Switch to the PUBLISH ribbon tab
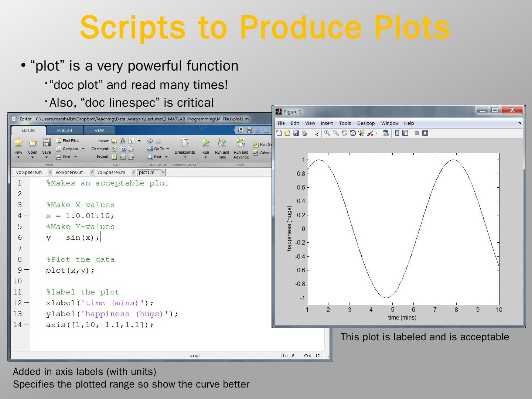 (65, 130)
